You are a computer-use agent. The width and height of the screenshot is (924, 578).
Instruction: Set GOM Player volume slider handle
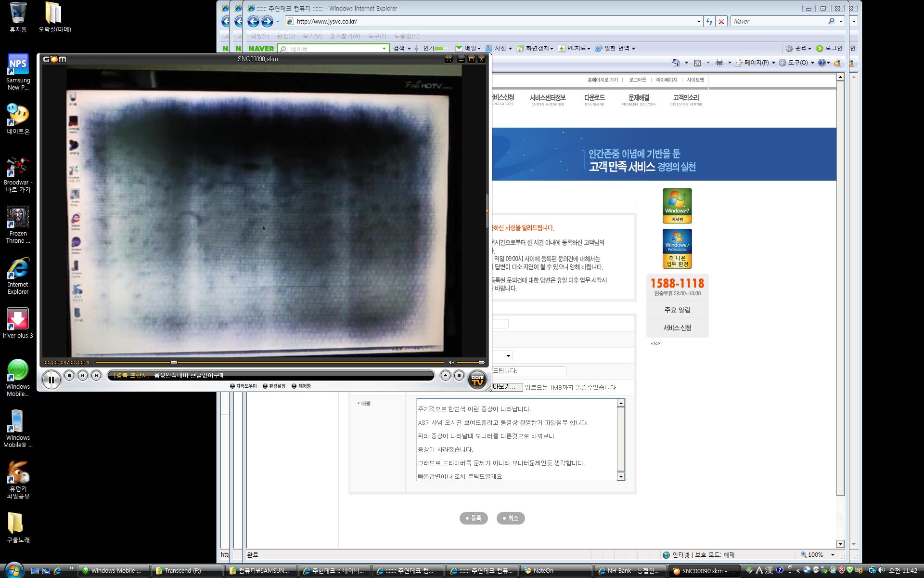(x=481, y=362)
